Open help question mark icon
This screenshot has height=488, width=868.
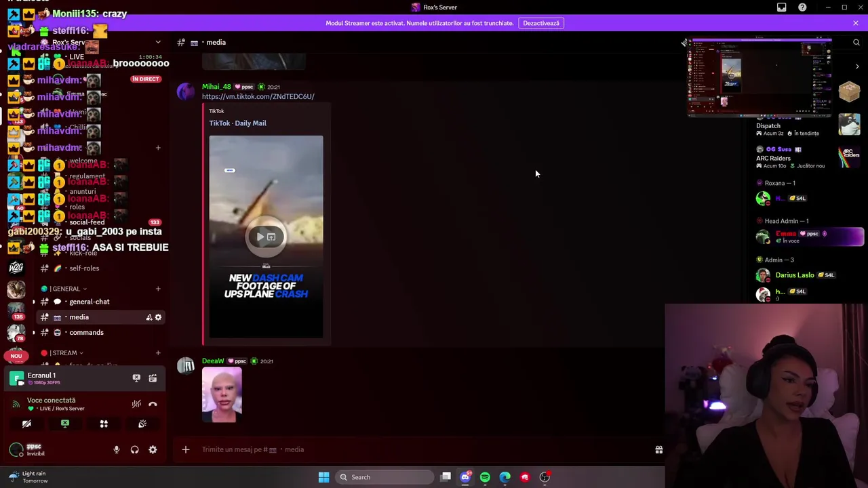pos(802,7)
